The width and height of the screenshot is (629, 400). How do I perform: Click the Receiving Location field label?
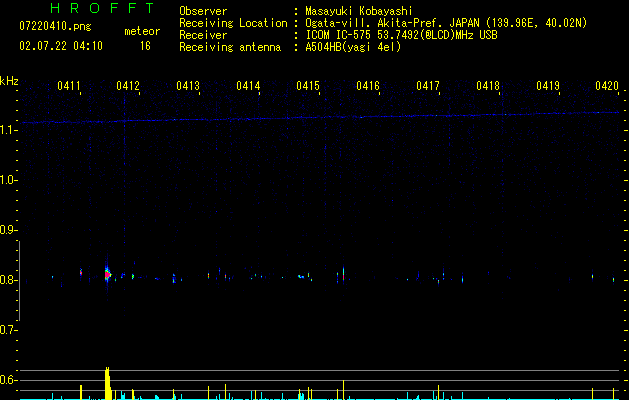click(233, 23)
